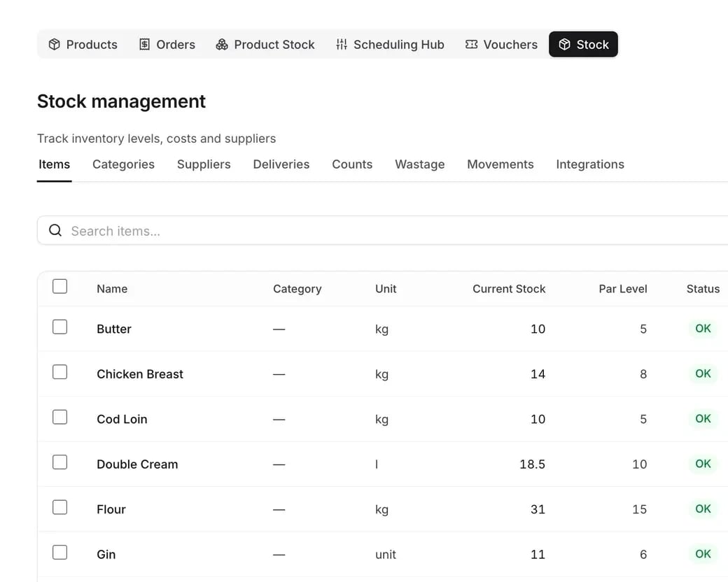The image size is (728, 582).
Task: Tick the Gin row checkbox
Action: pos(60,553)
